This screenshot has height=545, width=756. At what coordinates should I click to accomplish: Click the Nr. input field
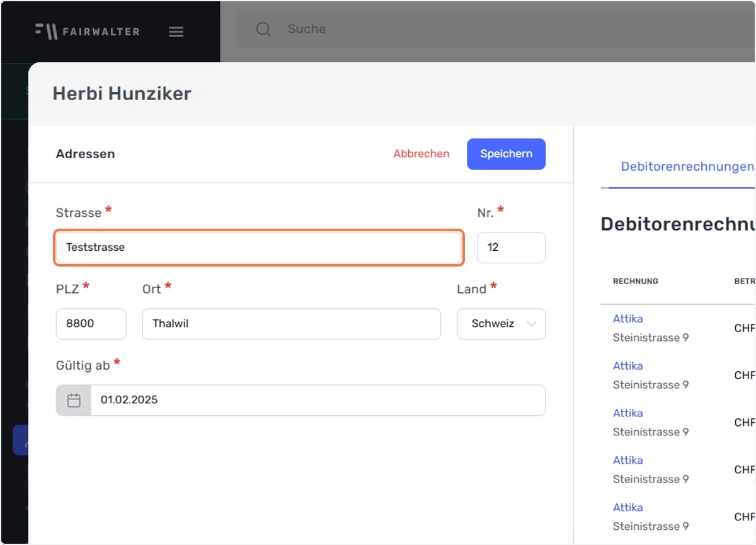pos(512,248)
